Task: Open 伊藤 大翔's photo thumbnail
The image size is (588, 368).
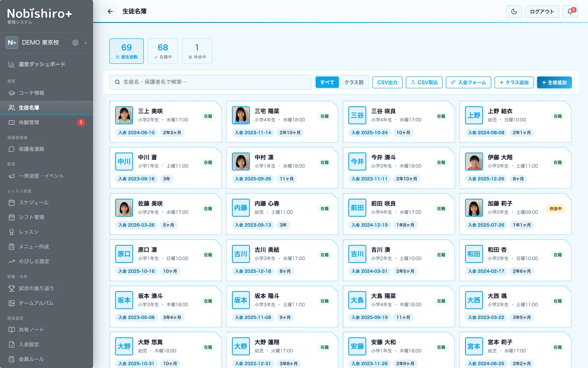Action: click(x=474, y=162)
